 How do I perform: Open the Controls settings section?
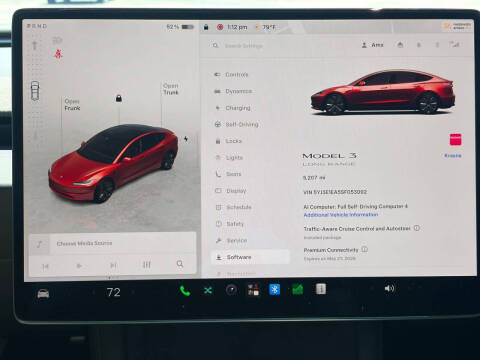click(232, 75)
